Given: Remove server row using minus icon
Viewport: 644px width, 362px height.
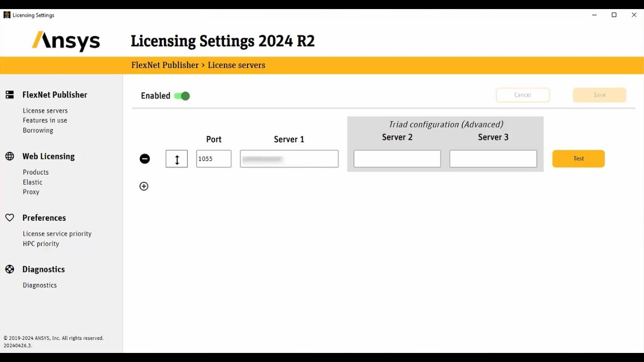Looking at the screenshot, I should click(x=145, y=159).
